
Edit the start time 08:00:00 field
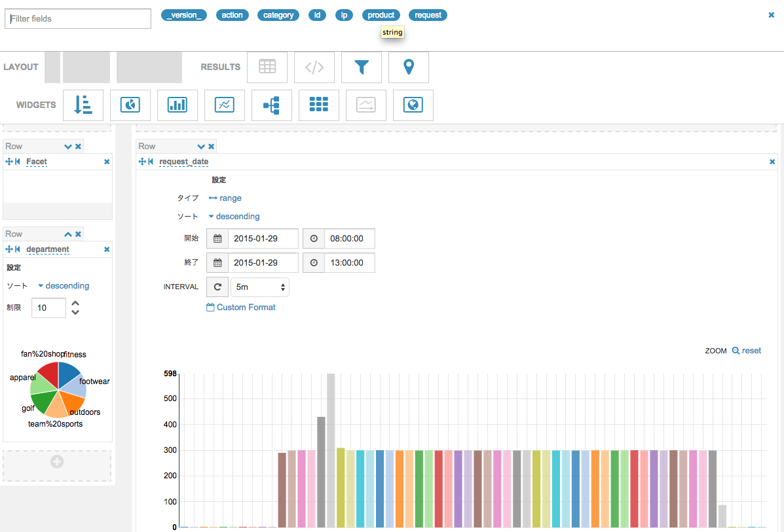click(x=350, y=239)
